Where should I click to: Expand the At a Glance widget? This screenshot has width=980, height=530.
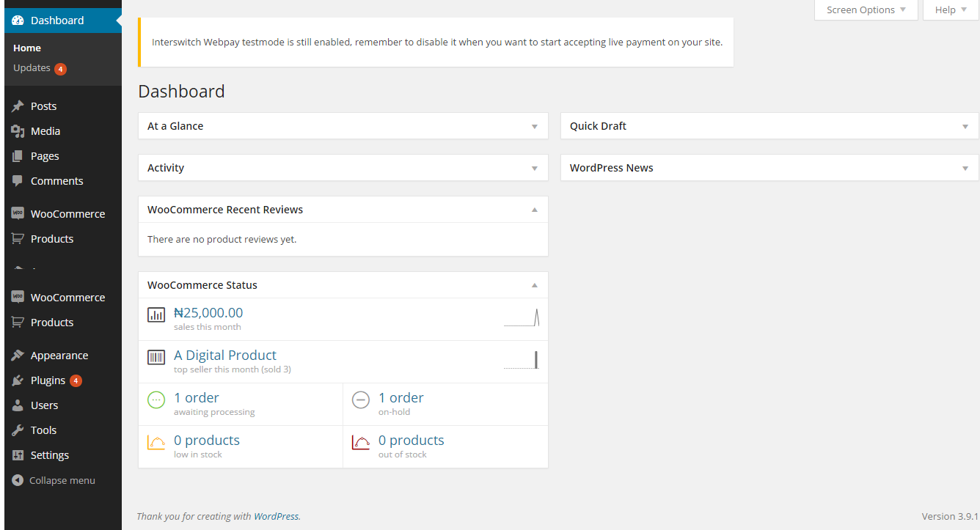534,126
